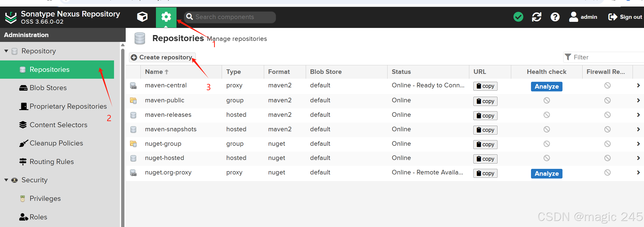Collapse the Security tree node
The height and width of the screenshot is (227, 644).
click(6, 180)
